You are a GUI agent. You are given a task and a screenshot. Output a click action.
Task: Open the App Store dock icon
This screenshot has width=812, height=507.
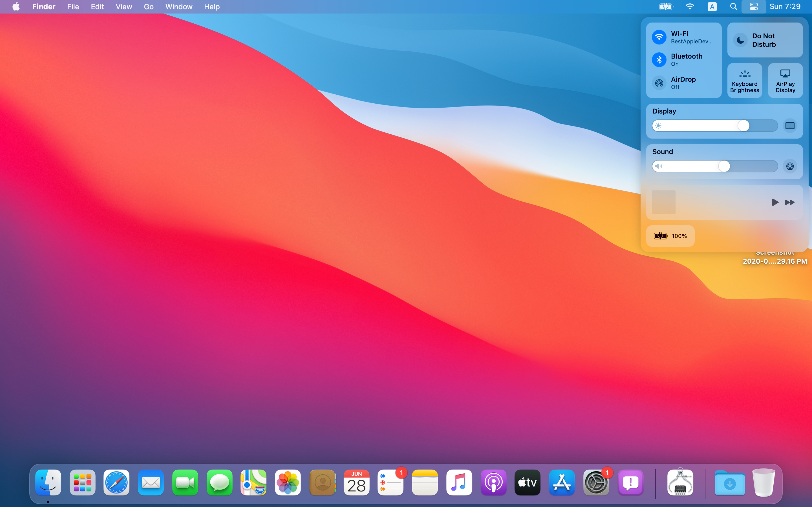pos(562,482)
